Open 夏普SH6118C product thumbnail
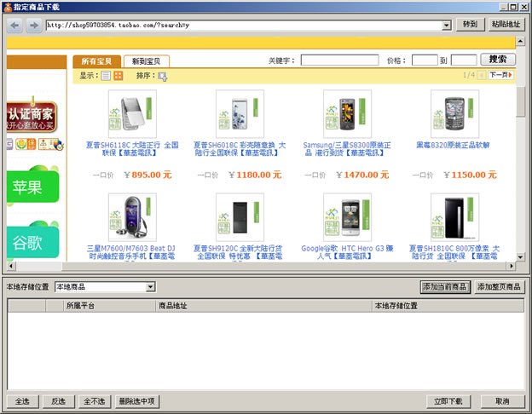Screen dimensions: 532x414 click(132, 113)
